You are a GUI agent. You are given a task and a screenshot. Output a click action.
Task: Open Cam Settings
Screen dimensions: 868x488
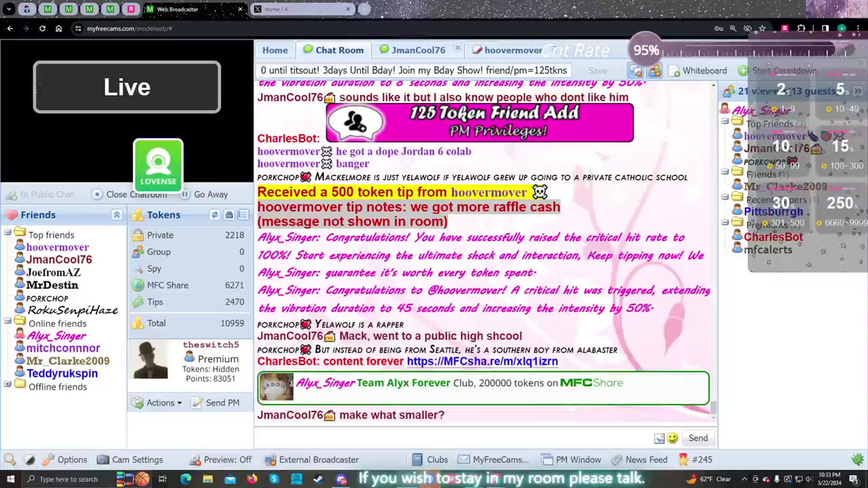coord(130,460)
